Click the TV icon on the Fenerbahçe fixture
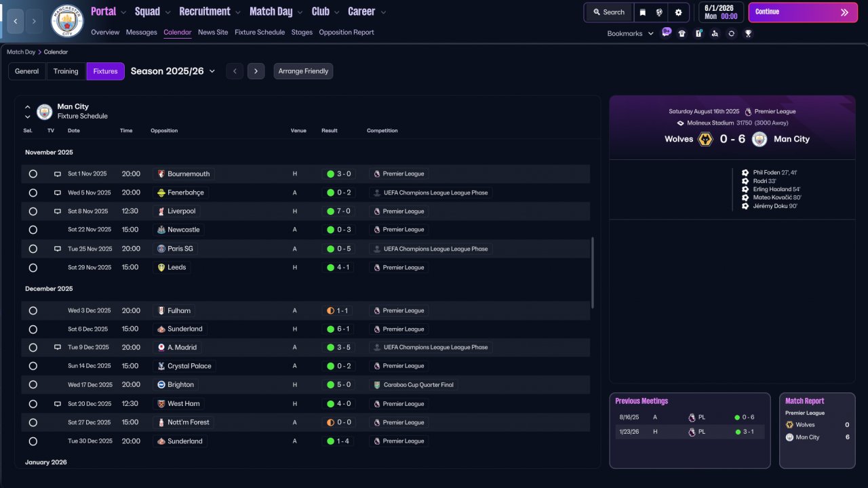This screenshot has height=488, width=868. pyautogui.click(x=58, y=192)
